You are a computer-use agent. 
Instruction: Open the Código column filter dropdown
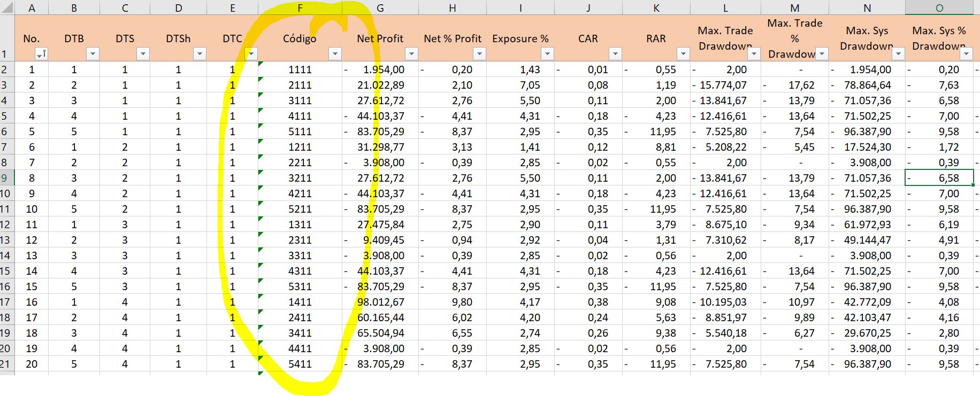pyautogui.click(x=335, y=54)
